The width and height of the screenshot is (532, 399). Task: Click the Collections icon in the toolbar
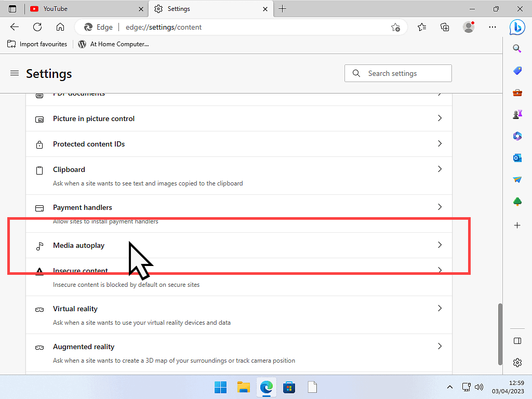pos(444,27)
